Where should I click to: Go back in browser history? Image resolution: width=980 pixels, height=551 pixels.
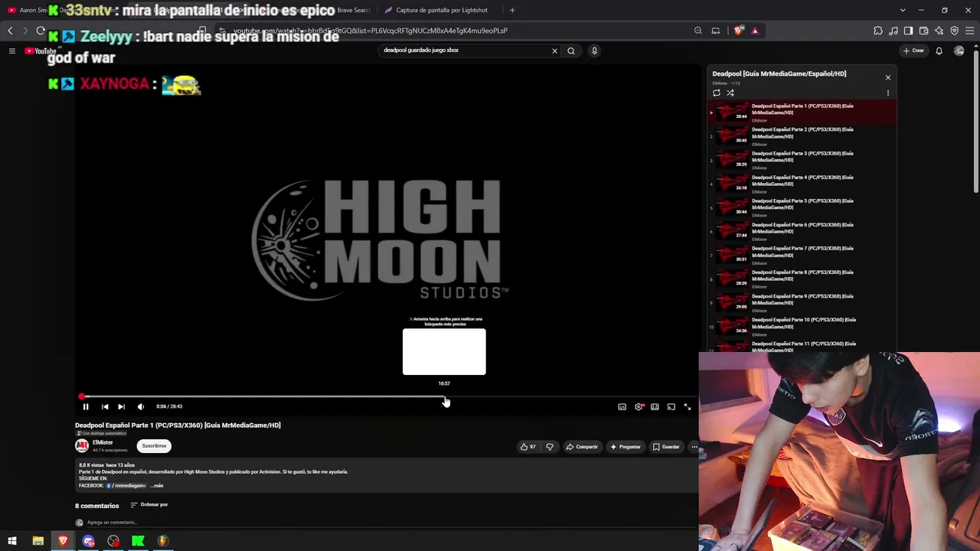[x=10, y=31]
